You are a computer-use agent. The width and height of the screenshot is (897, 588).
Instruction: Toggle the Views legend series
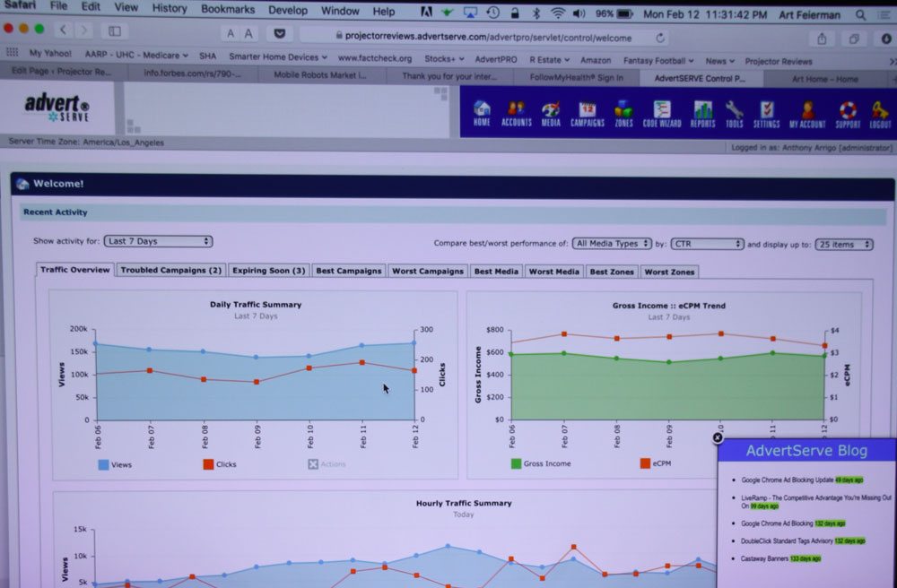(x=115, y=464)
